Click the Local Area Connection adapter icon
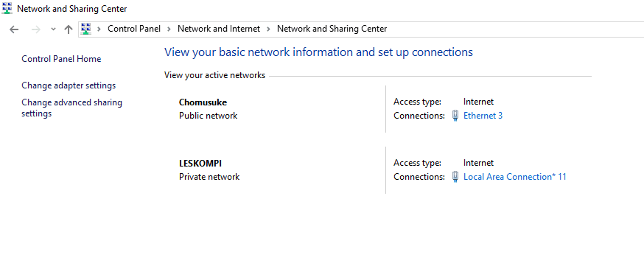Image resolution: width=644 pixels, height=280 pixels. (x=455, y=177)
